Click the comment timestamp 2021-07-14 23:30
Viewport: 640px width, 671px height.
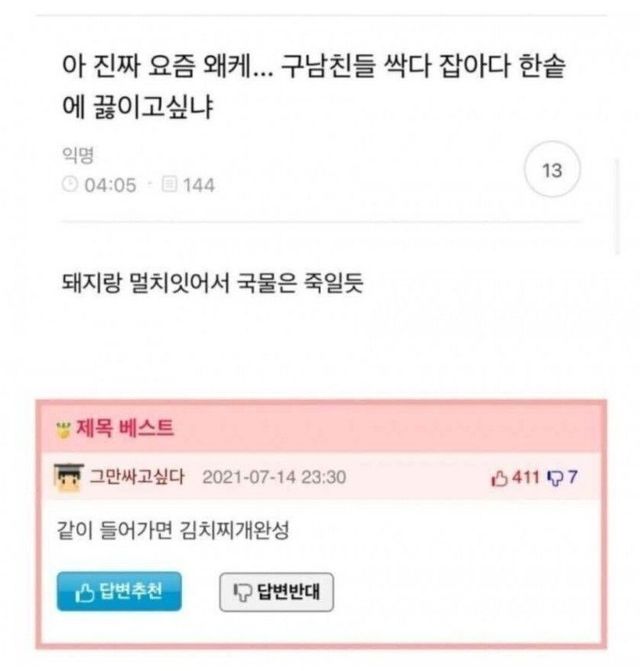pos(274,477)
